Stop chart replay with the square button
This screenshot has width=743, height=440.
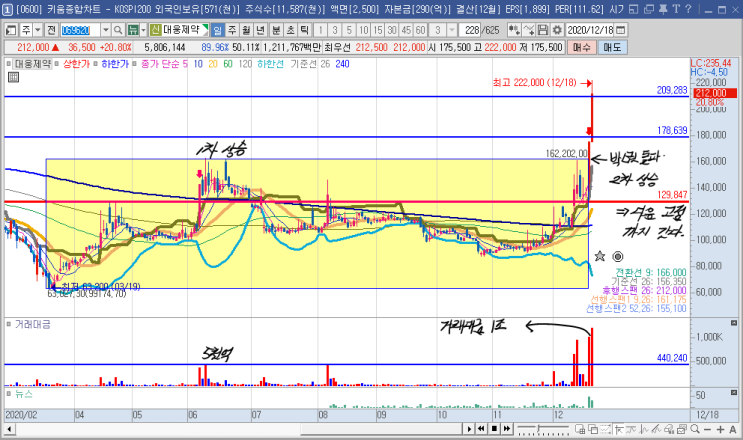click(494, 429)
